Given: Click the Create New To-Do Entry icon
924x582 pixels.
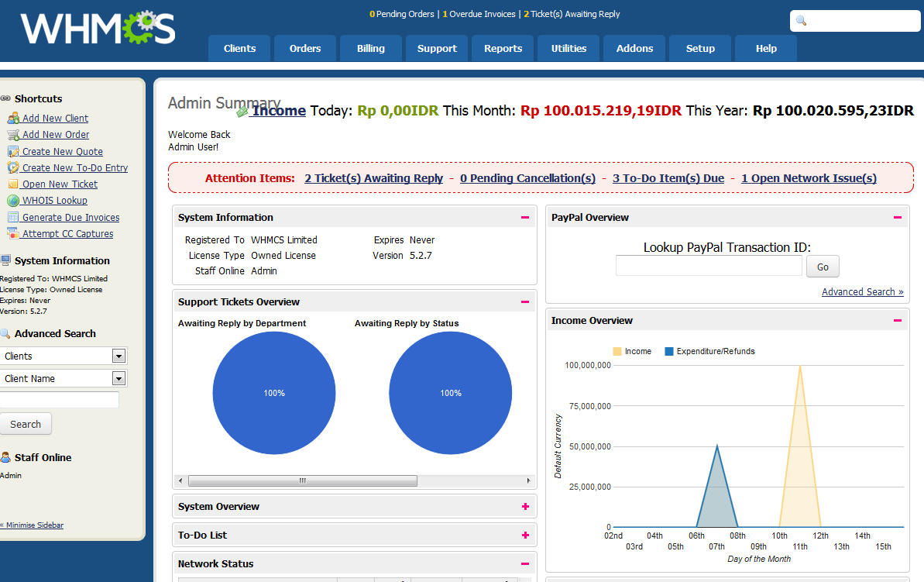Looking at the screenshot, I should pyautogui.click(x=13, y=168).
